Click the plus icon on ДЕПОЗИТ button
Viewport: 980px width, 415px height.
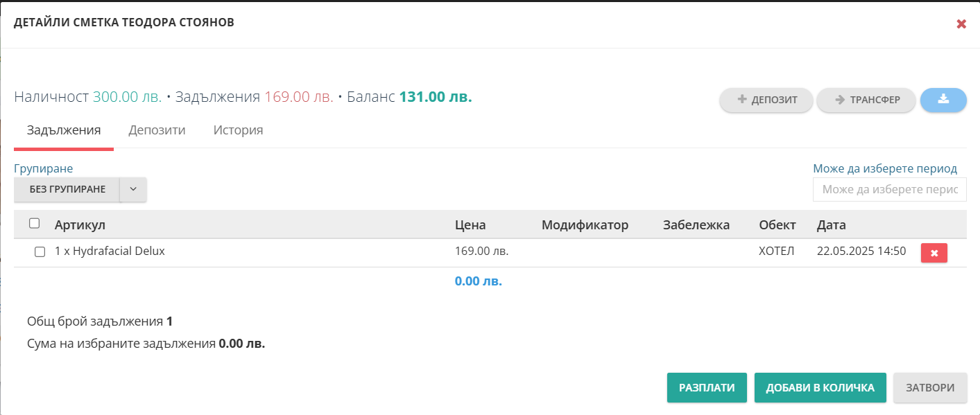(x=742, y=100)
